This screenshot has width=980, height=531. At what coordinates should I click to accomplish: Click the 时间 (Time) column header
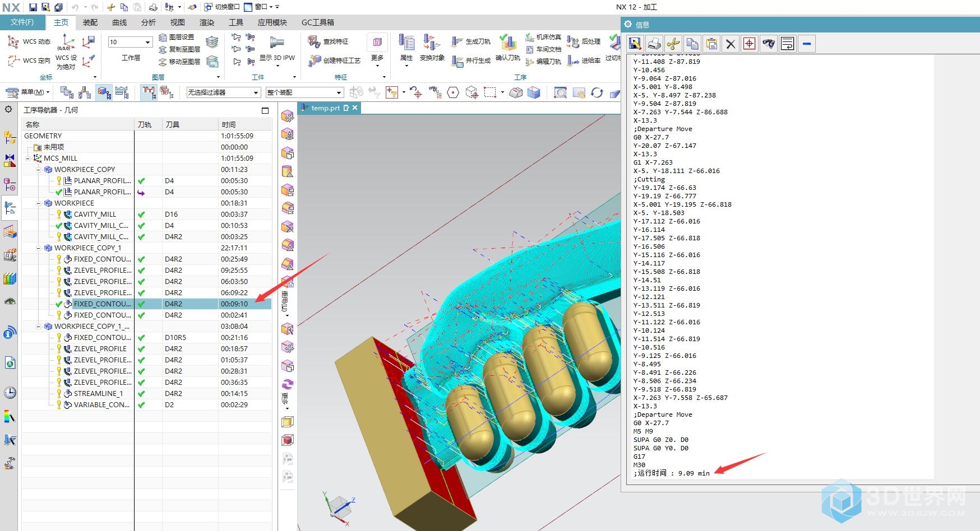pyautogui.click(x=245, y=124)
